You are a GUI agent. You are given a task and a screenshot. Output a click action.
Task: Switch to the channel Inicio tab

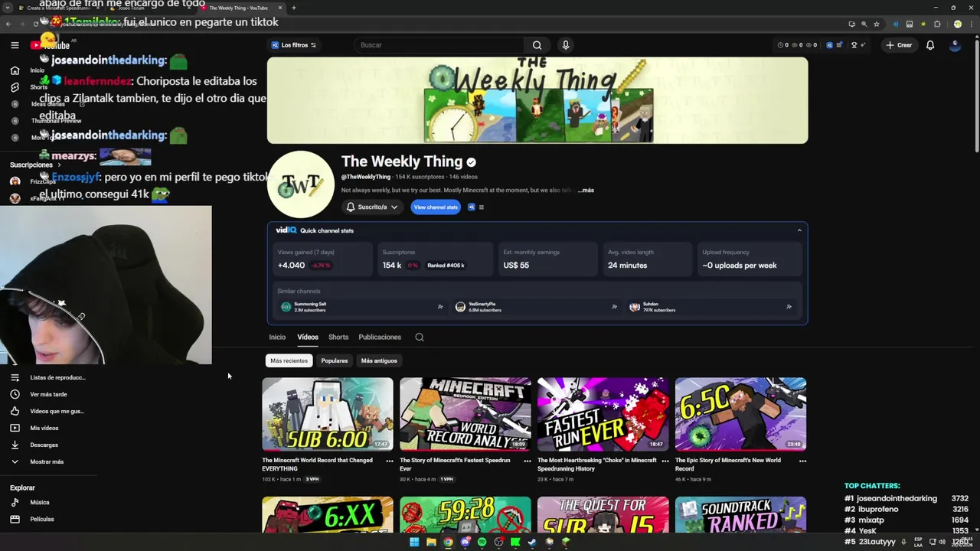tap(277, 337)
